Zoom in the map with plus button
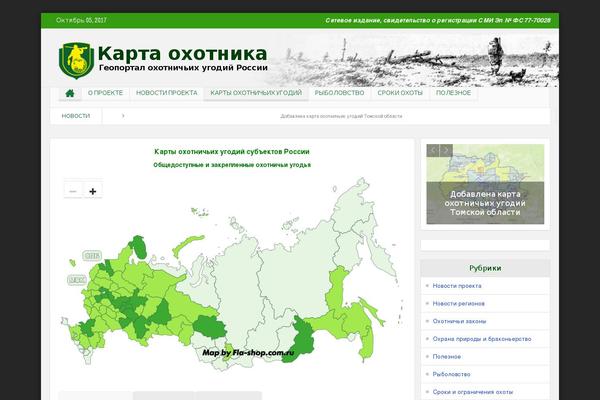The image size is (600, 400). click(93, 191)
